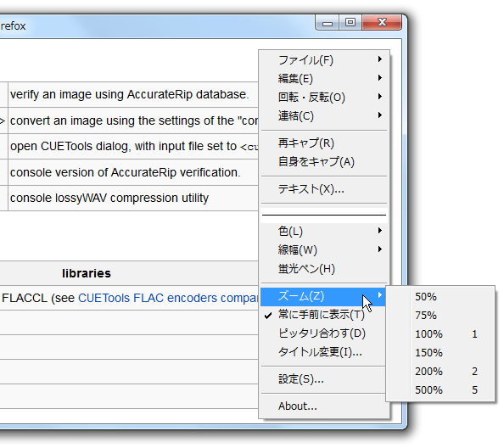504x448 pixels.
Task: Expand arrow next to 線幅(W)
Action: pyautogui.click(x=380, y=249)
